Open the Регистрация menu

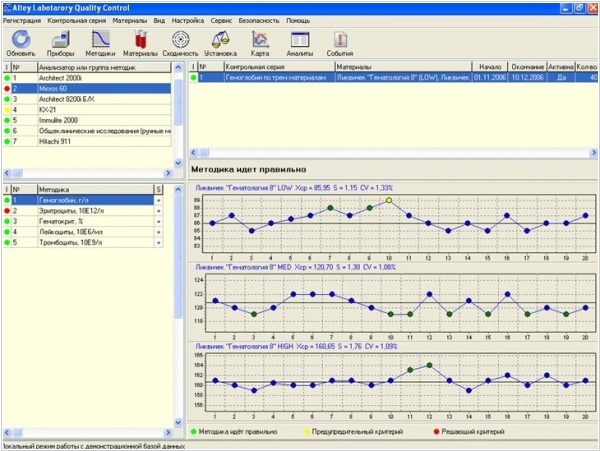point(22,20)
